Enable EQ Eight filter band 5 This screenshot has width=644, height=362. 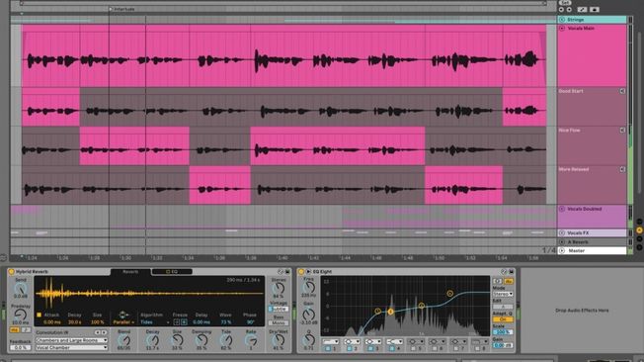click(x=414, y=348)
